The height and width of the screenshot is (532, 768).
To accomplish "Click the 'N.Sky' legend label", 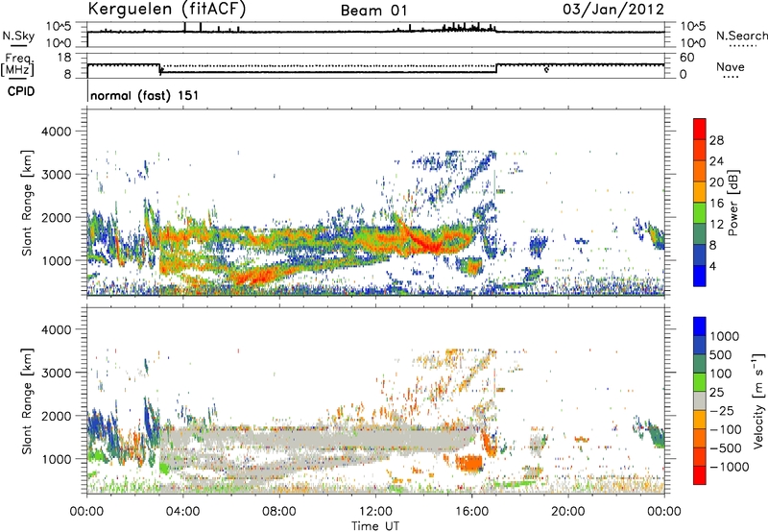I will (18, 36).
